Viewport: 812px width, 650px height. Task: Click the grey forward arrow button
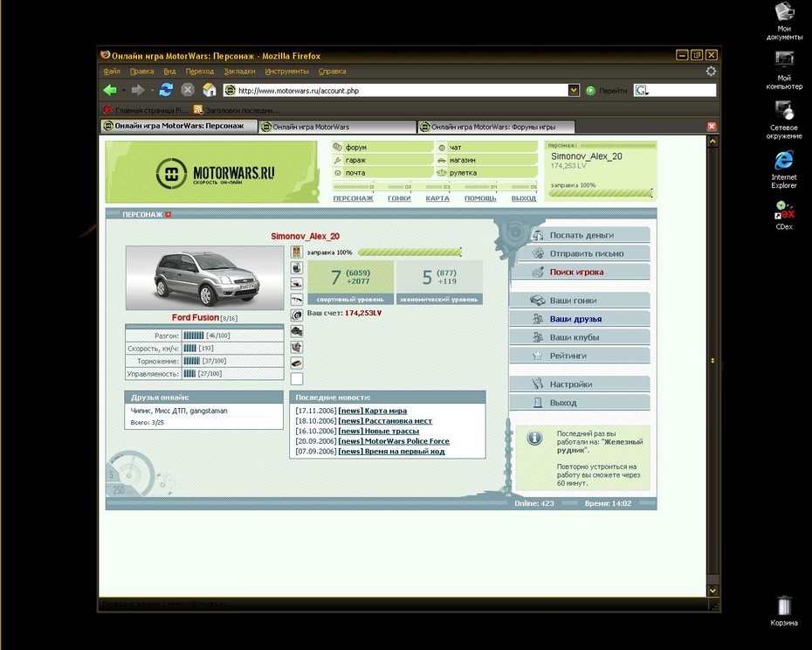tap(138, 90)
